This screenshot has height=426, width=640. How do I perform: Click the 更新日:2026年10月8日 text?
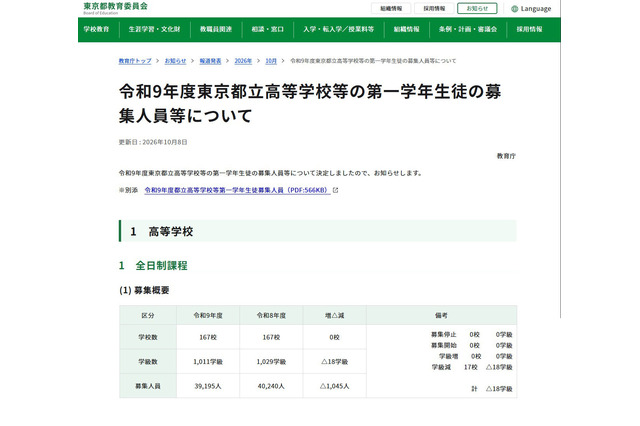point(153,142)
